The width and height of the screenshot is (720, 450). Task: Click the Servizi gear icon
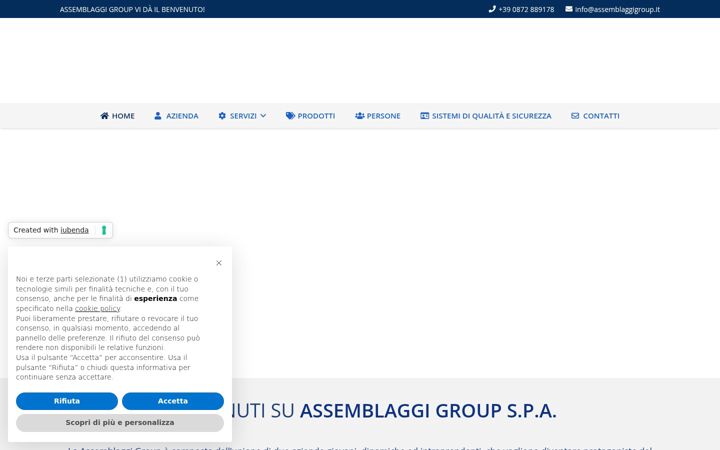222,116
